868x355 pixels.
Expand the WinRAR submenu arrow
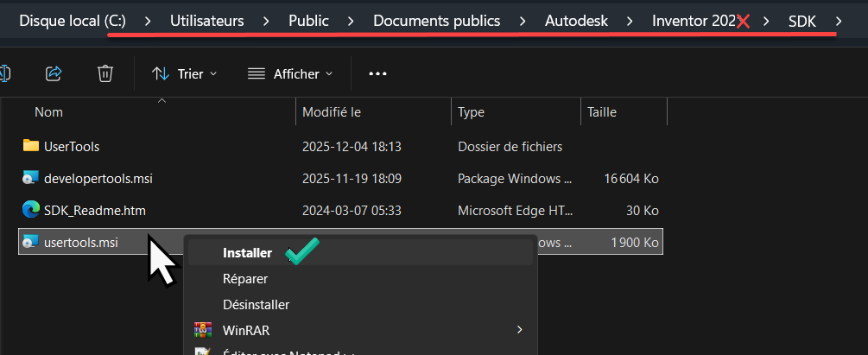tap(519, 329)
